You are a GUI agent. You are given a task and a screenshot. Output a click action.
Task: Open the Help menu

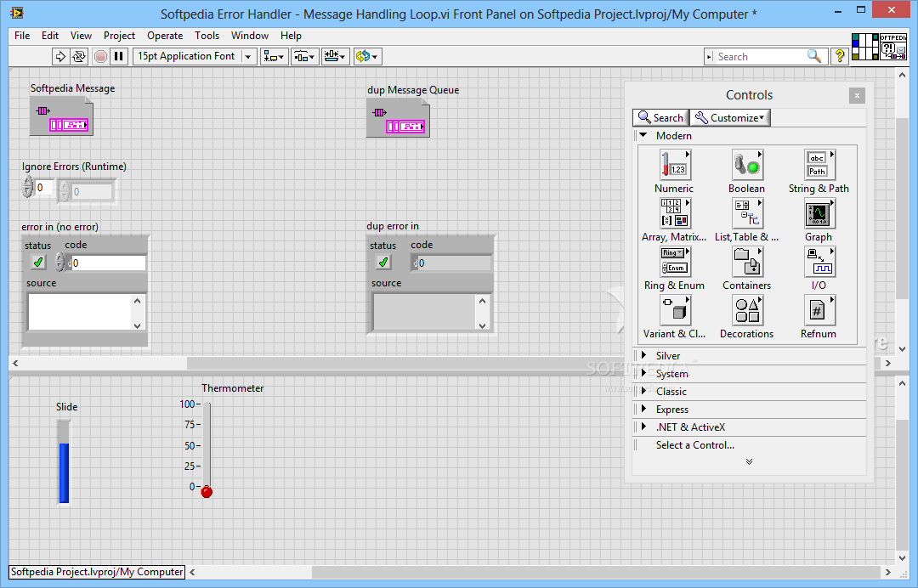pos(291,36)
